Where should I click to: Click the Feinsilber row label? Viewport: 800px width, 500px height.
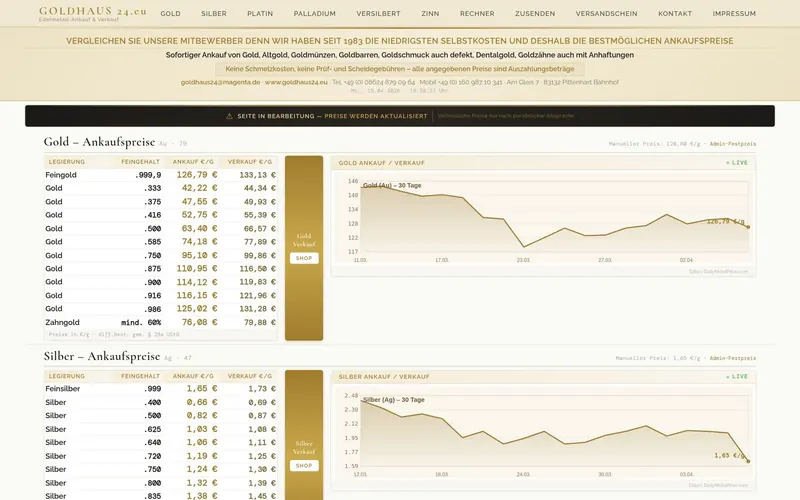63,389
